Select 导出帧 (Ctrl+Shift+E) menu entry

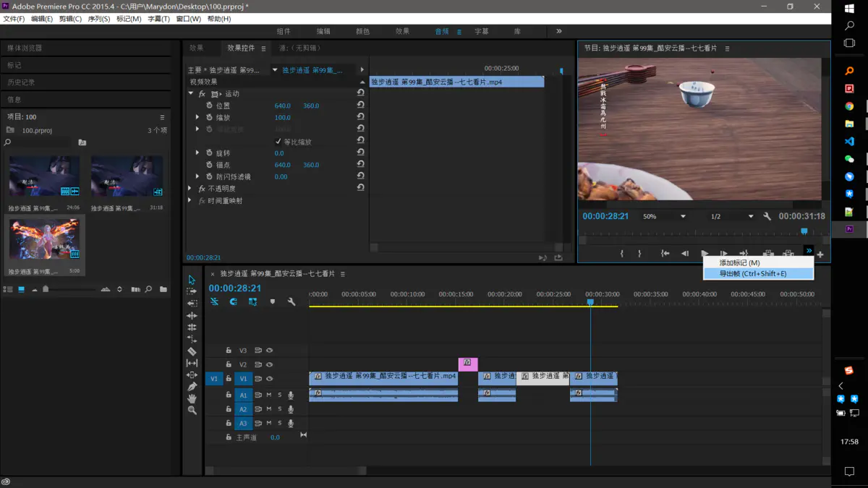click(759, 273)
